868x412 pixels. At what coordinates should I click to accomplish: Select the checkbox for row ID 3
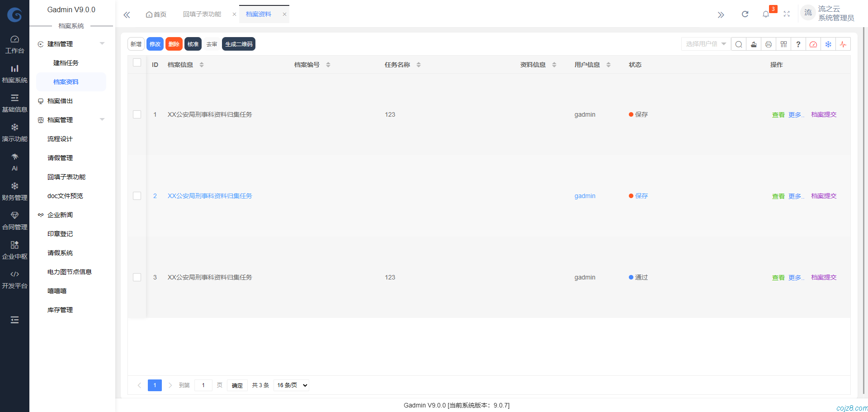137,277
